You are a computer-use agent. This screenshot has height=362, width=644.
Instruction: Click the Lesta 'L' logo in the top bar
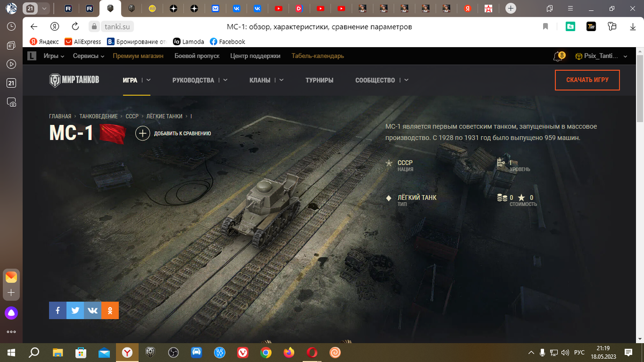(x=32, y=56)
